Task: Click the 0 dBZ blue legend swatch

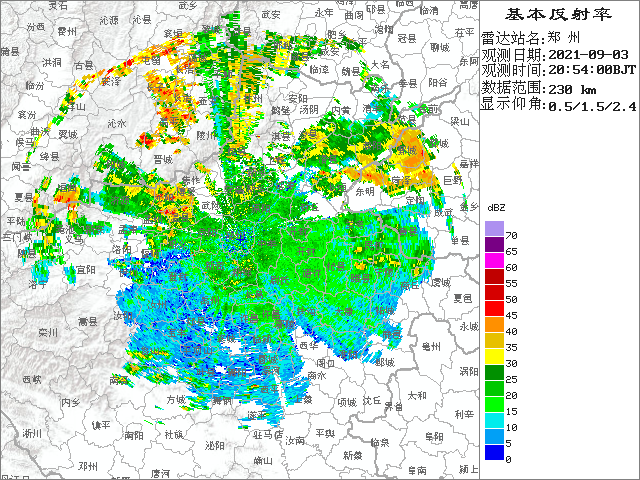Action: coord(494,453)
